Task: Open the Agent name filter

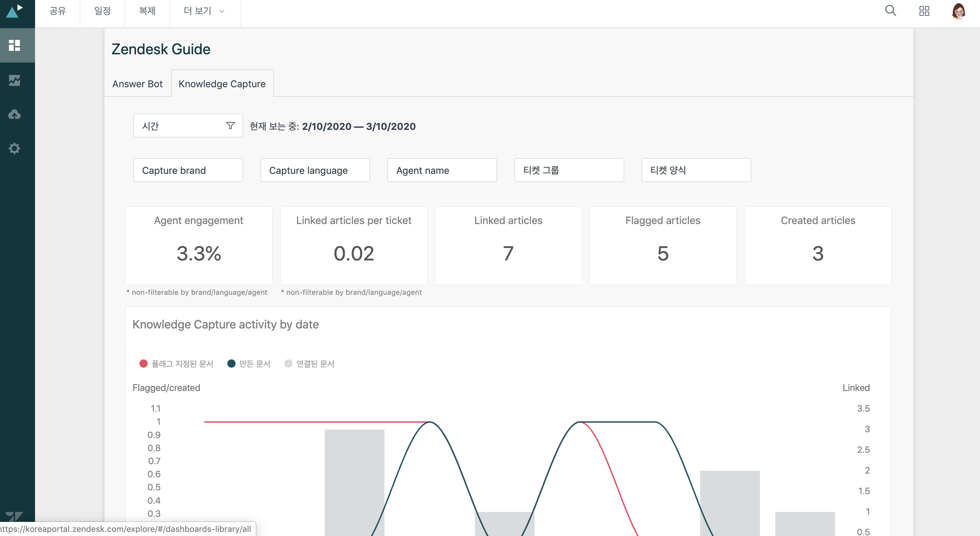Action: (x=442, y=170)
